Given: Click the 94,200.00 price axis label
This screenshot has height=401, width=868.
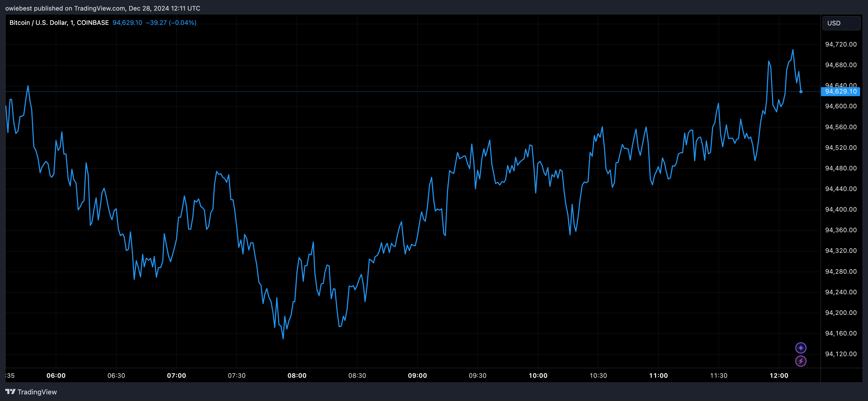Looking at the screenshot, I should (841, 313).
